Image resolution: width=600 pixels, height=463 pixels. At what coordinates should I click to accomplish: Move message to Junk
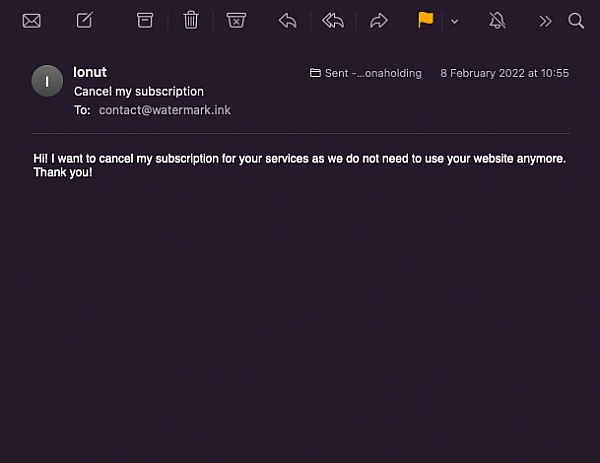(236, 20)
